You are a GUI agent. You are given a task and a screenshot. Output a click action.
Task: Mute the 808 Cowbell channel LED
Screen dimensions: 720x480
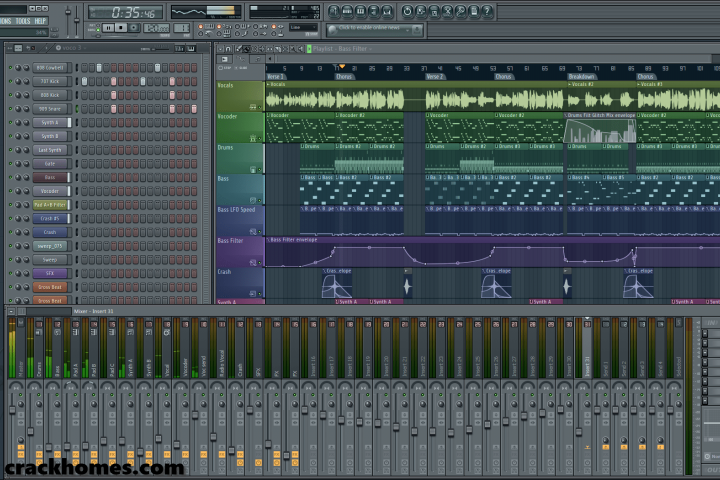(11, 68)
